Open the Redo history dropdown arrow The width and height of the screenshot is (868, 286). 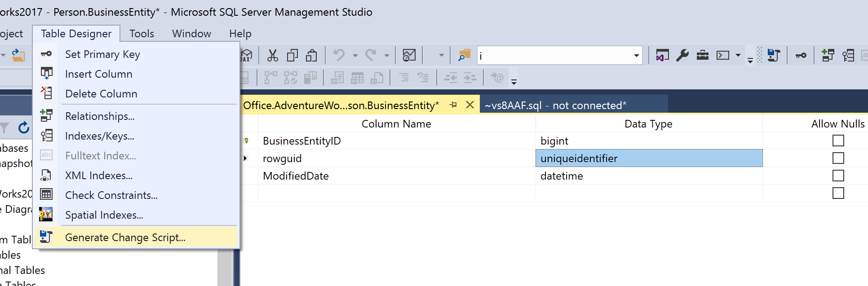click(386, 56)
